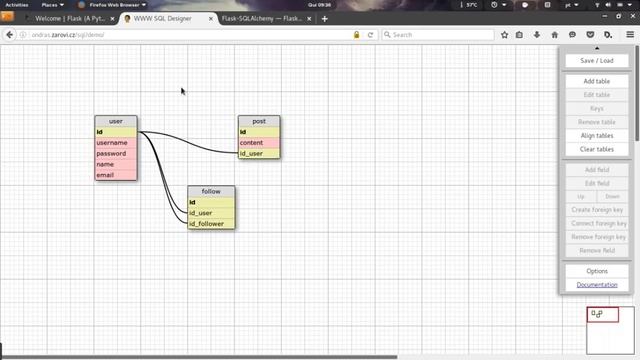The width and height of the screenshot is (640, 360).
Task: Select the content field in post table
Action: [259, 143]
